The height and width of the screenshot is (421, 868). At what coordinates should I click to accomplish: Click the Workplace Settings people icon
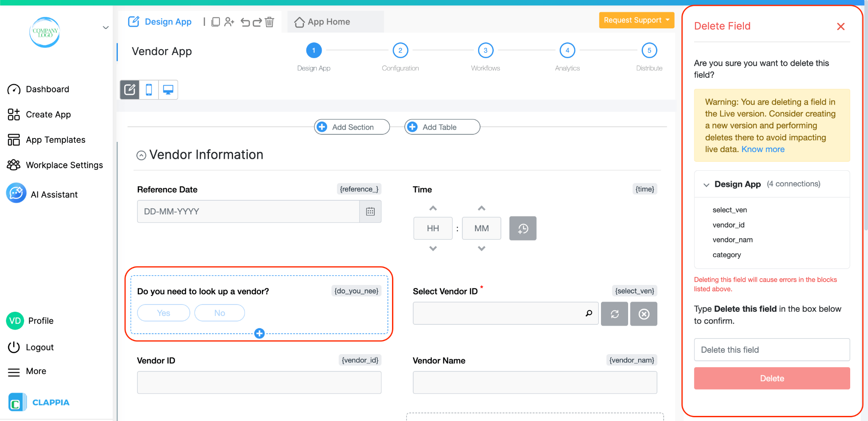(x=14, y=165)
